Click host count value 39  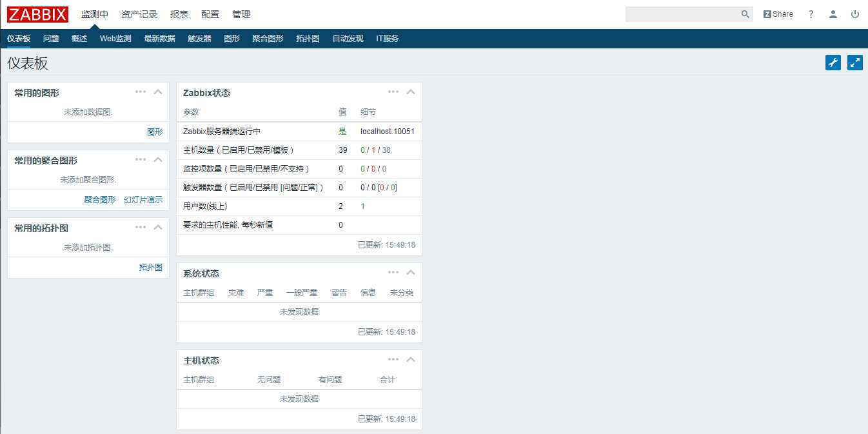[342, 150]
